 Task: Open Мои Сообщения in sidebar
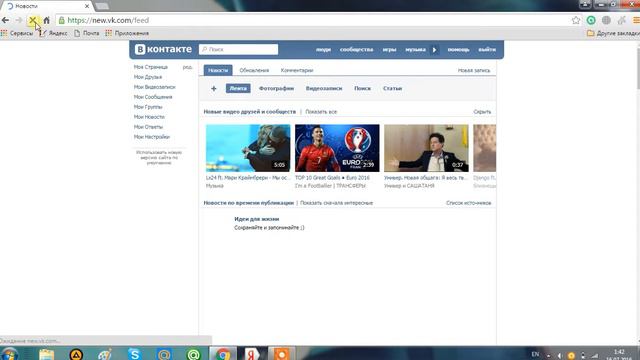tap(153, 97)
